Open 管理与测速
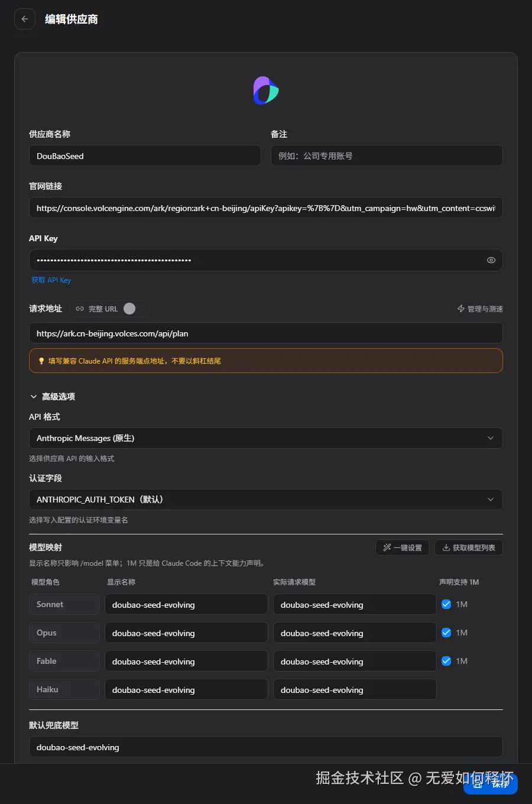The width and height of the screenshot is (532, 804). coord(480,309)
